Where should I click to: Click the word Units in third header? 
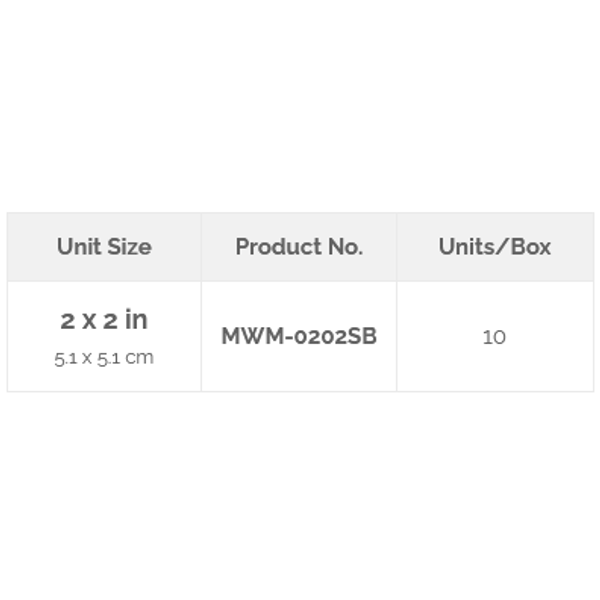[x=466, y=246]
